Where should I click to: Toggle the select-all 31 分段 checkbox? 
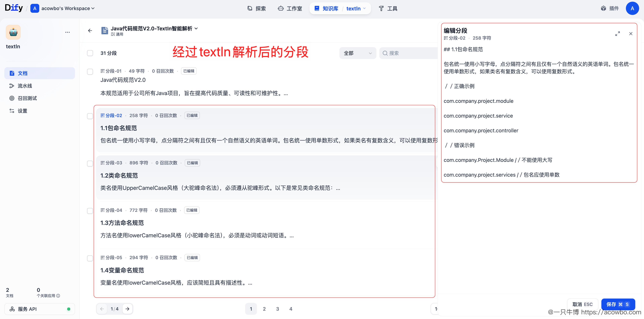pyautogui.click(x=90, y=53)
